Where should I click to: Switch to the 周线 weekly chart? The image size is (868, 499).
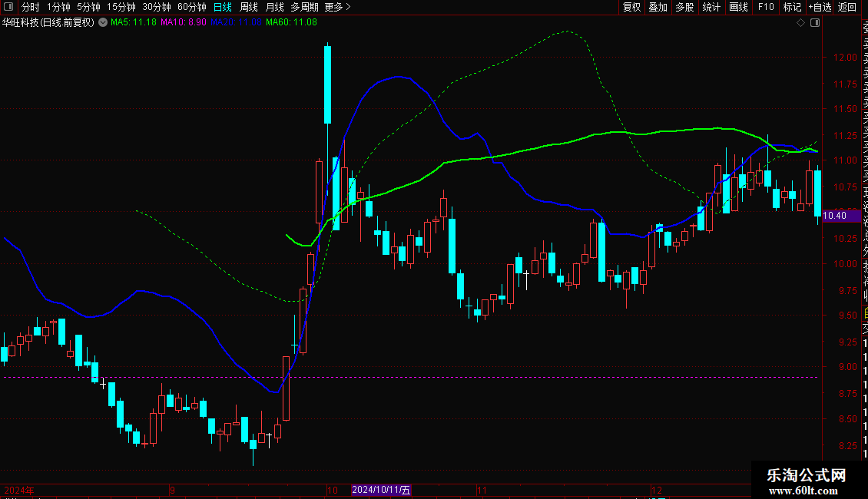pyautogui.click(x=249, y=7)
